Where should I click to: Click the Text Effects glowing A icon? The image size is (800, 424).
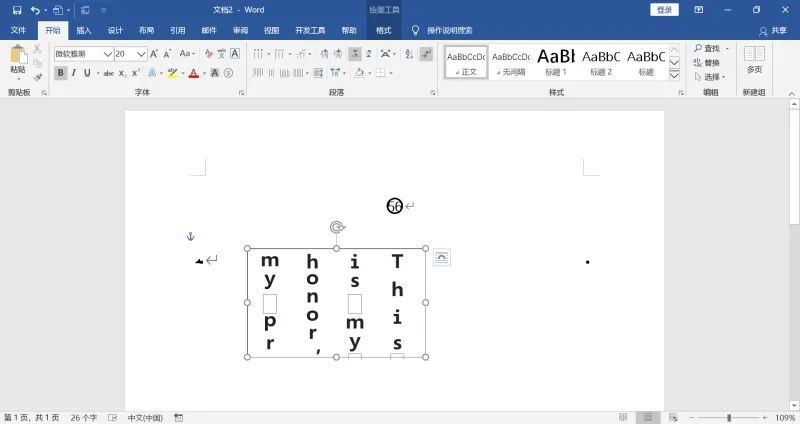[x=152, y=73]
